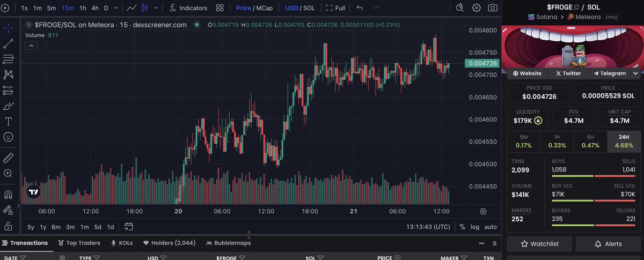
Task: Select the crosshair cursor tool
Action: coord(8,28)
